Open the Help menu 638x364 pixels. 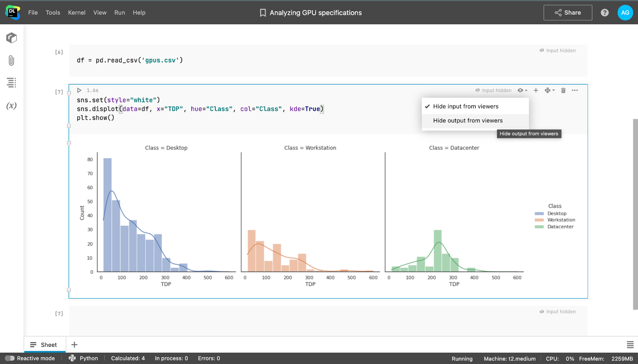point(139,13)
